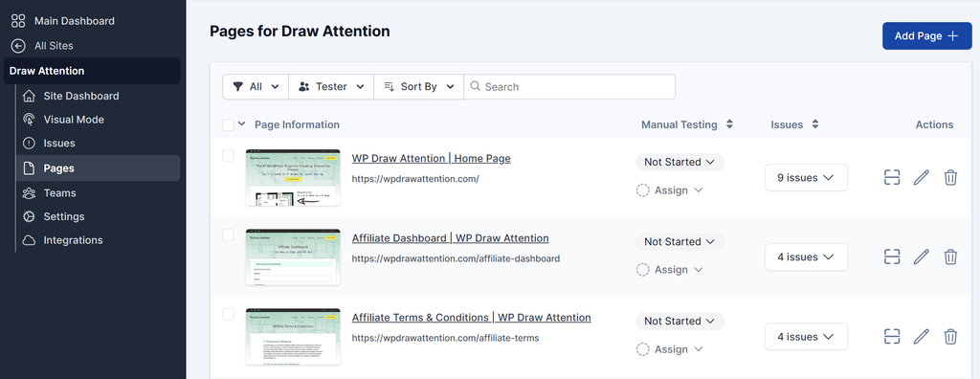This screenshot has width=980, height=379.
Task: Click the Page Information column header
Action: click(x=297, y=124)
